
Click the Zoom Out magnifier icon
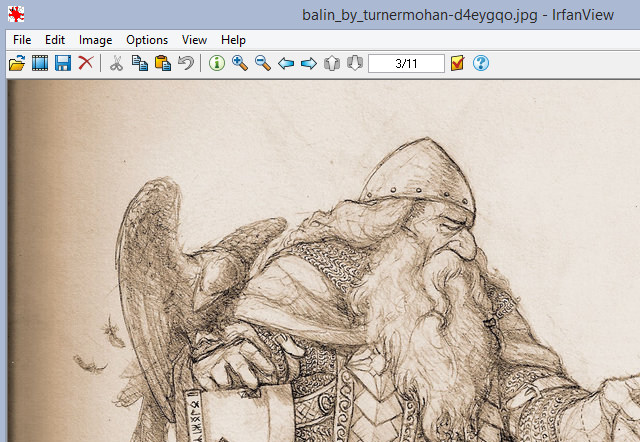click(x=263, y=63)
